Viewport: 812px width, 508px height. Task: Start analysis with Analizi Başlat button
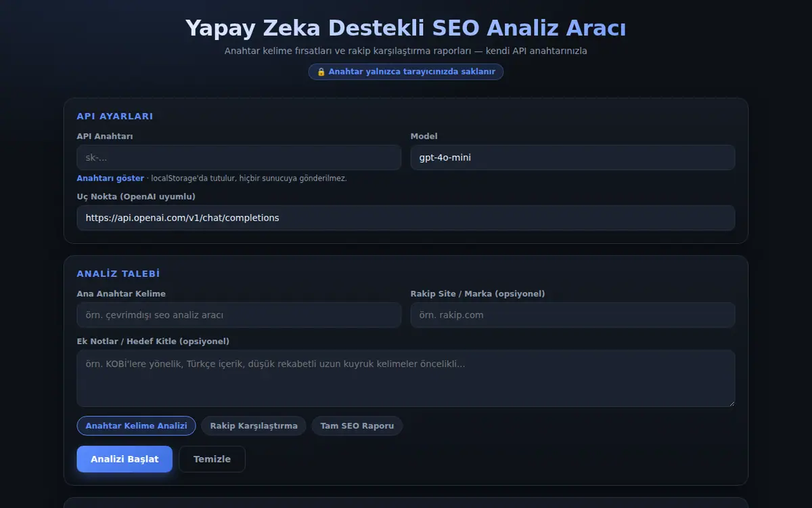[125, 459]
